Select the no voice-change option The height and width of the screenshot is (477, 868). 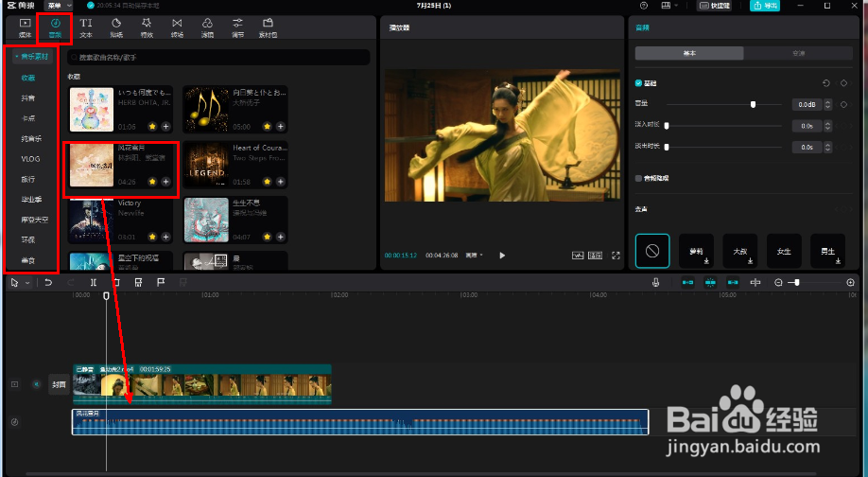(652, 251)
